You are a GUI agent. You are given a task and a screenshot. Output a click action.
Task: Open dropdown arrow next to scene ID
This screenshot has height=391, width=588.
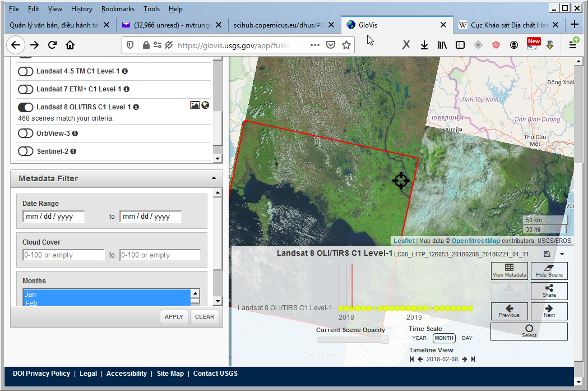click(562, 254)
